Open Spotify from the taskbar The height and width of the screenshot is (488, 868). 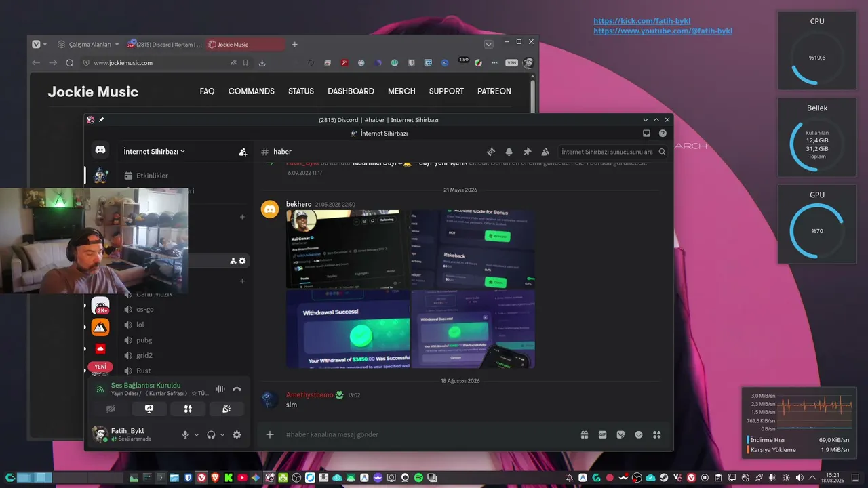point(418,478)
